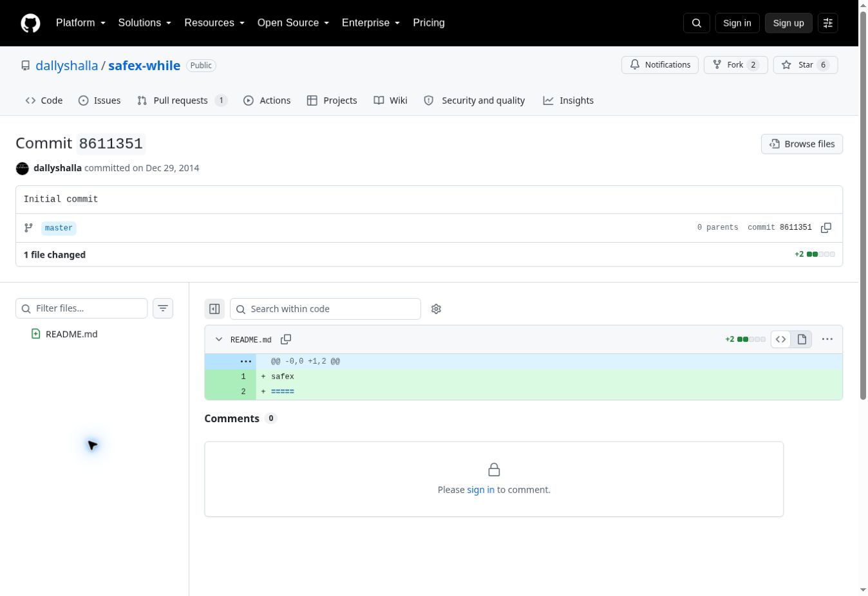Open file filter options button
The height and width of the screenshot is (596, 868).
(163, 308)
